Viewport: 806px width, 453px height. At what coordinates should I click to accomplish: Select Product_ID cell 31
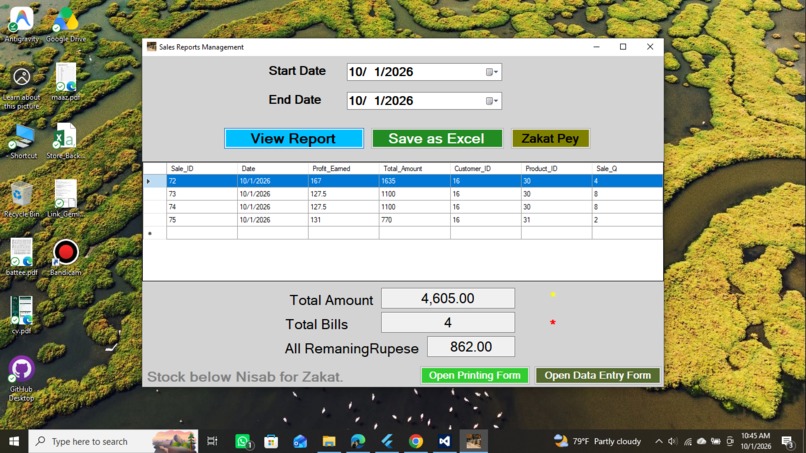pos(556,220)
